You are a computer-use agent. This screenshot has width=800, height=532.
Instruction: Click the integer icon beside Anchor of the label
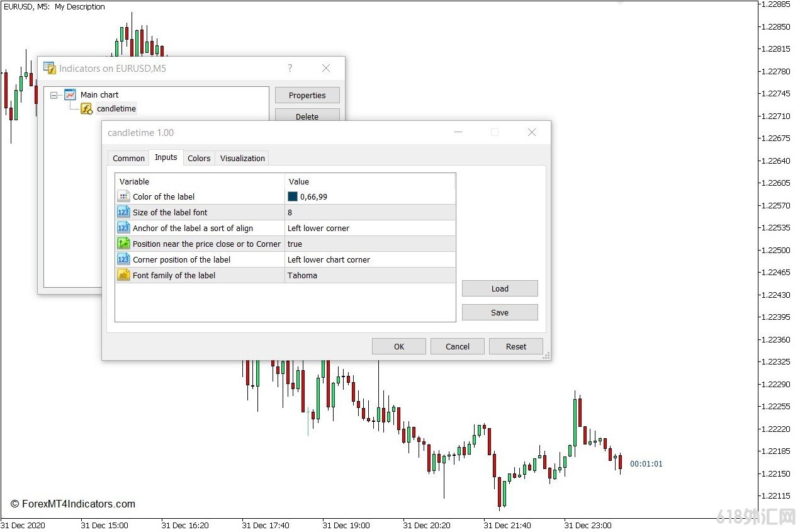click(123, 228)
